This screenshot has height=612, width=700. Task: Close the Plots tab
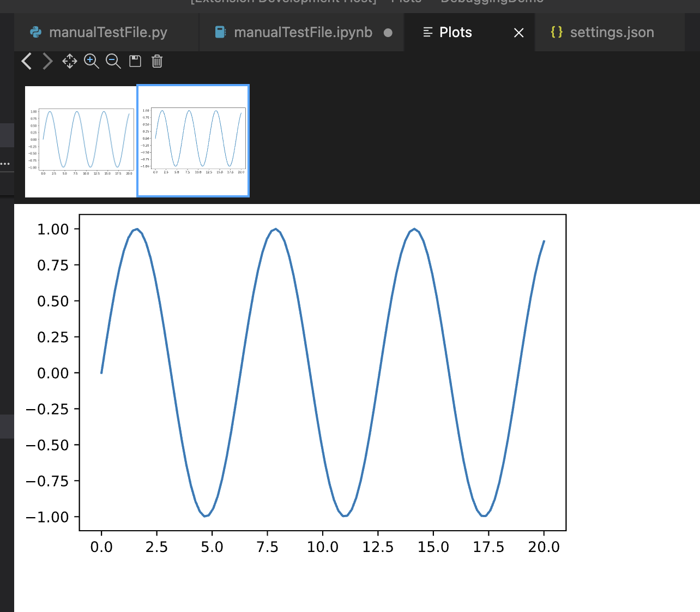point(518,33)
